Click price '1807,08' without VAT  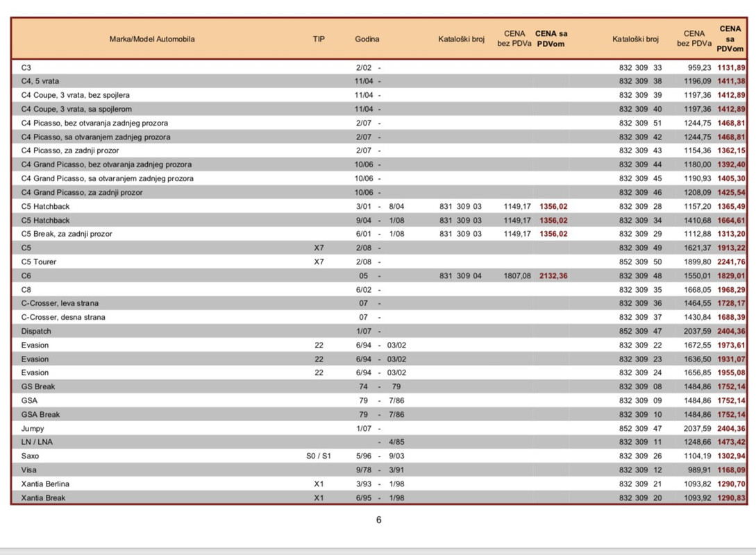pyautogui.click(x=517, y=275)
